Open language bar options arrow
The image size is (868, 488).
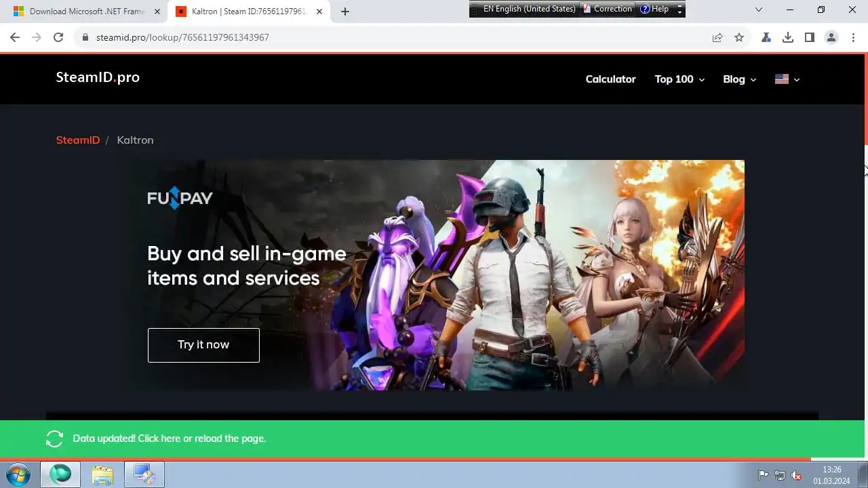pos(680,9)
